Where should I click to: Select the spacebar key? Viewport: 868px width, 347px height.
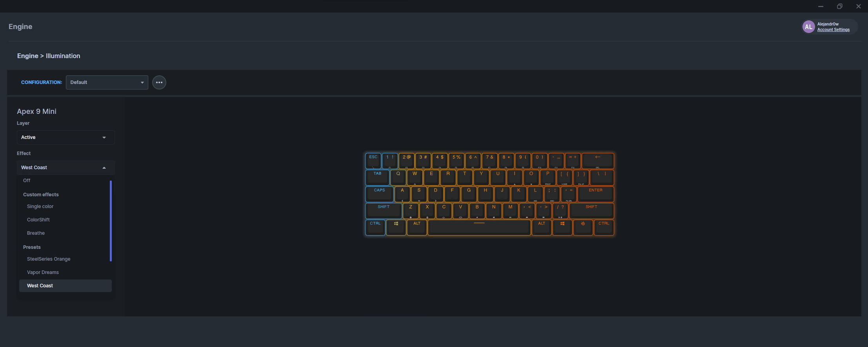tap(479, 227)
